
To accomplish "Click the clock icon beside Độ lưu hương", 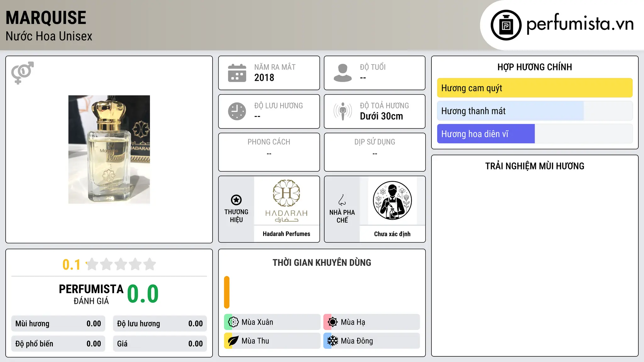I will click(237, 111).
